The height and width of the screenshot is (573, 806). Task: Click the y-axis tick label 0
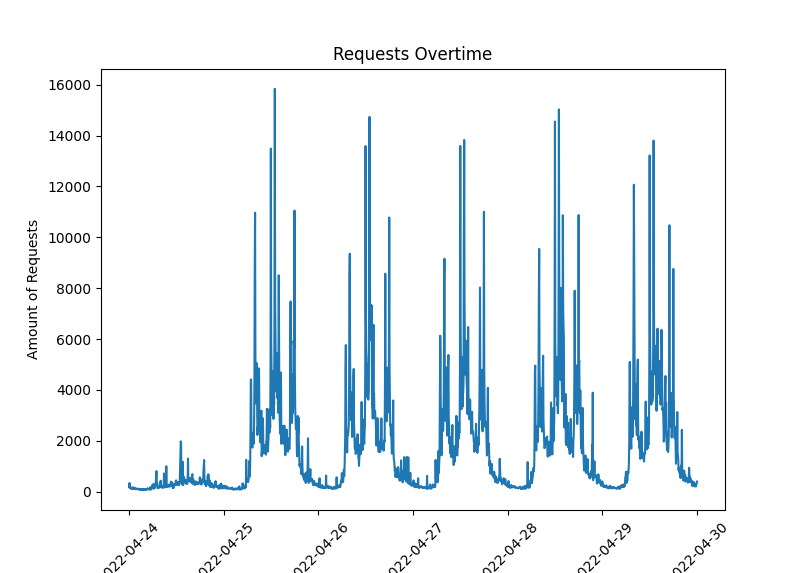[x=87, y=492]
